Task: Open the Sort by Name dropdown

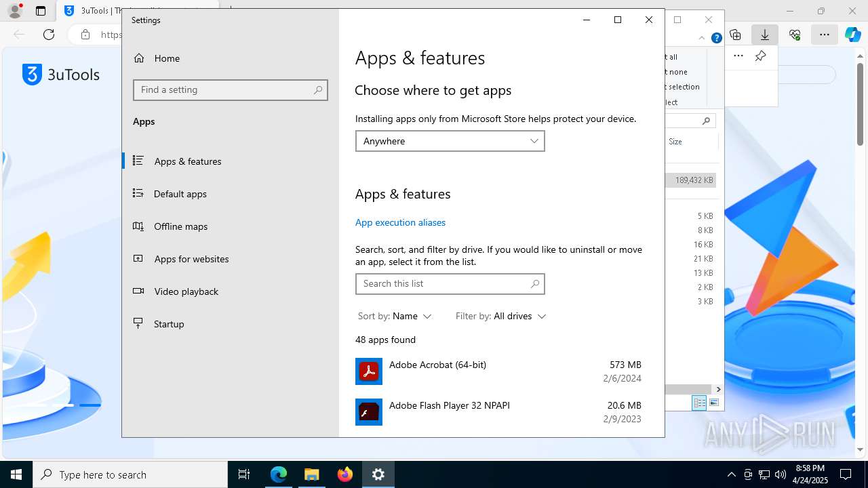Action: point(395,316)
